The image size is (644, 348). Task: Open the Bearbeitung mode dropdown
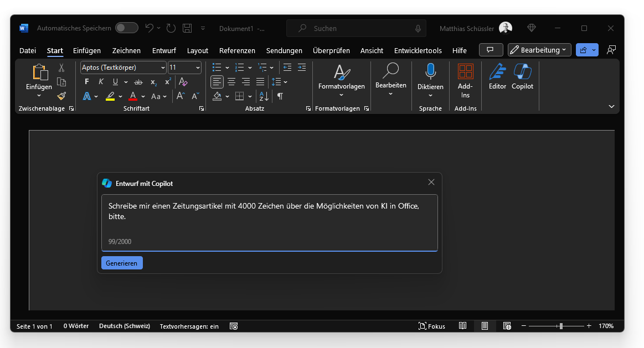pyautogui.click(x=539, y=50)
